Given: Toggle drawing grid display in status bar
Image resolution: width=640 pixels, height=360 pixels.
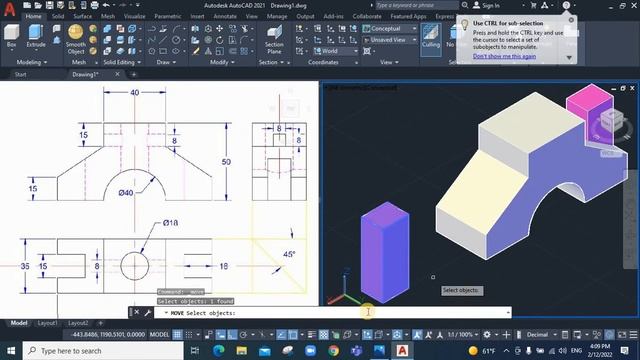Looking at the screenshot, I should pyautogui.click(x=177, y=335).
